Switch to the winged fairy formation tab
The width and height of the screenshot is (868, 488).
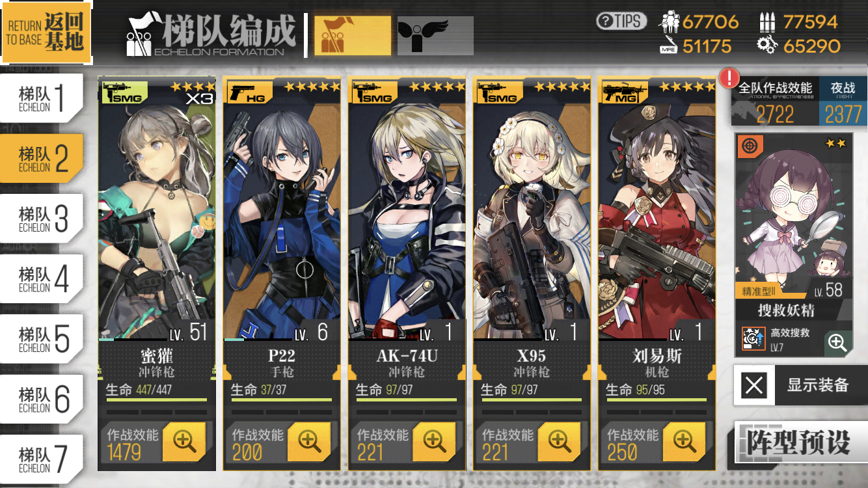(435, 36)
